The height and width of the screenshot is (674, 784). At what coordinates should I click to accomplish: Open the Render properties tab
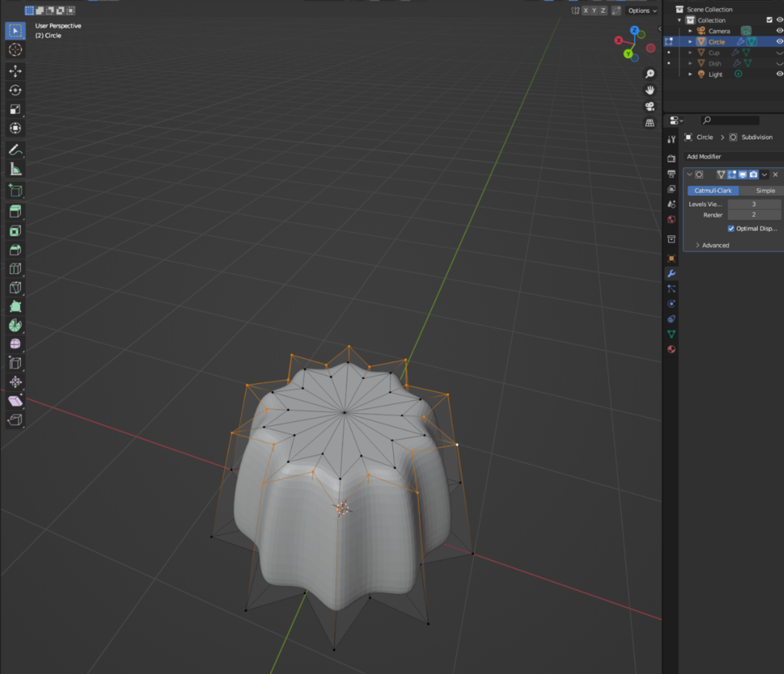pyautogui.click(x=671, y=158)
